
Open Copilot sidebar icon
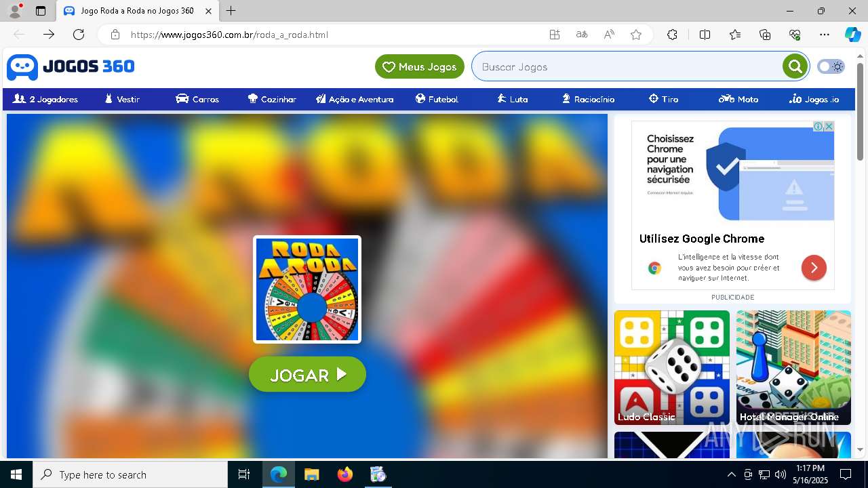coord(852,35)
